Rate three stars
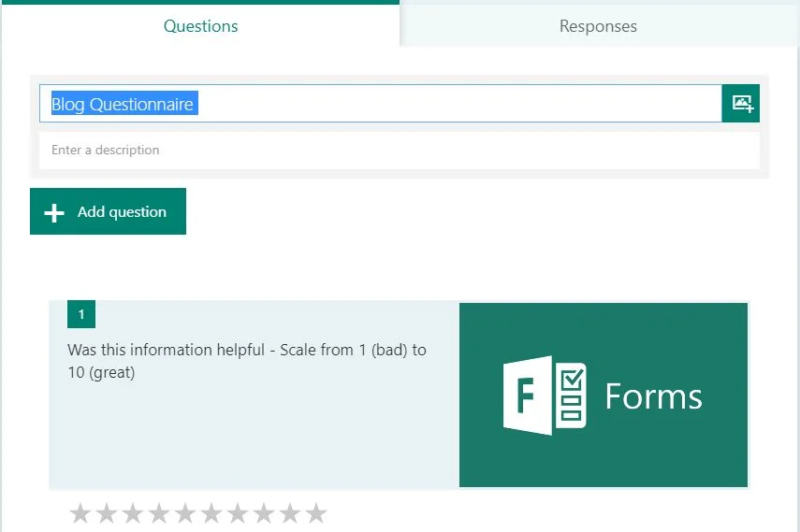Screen dimensions: 800x532 (x=133, y=513)
